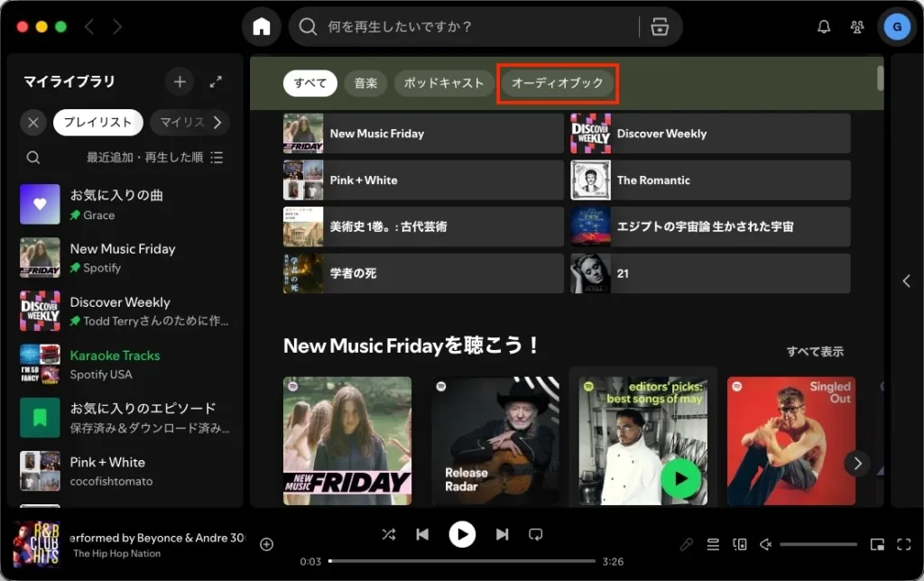The image size is (924, 581).
Task: Show lyrics with the microphone icon
Action: (686, 545)
